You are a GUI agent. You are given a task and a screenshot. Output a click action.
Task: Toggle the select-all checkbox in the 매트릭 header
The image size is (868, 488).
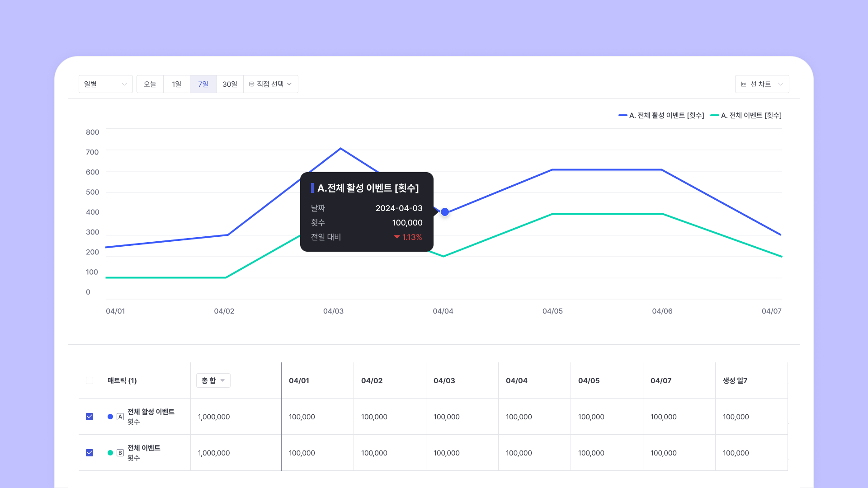90,380
